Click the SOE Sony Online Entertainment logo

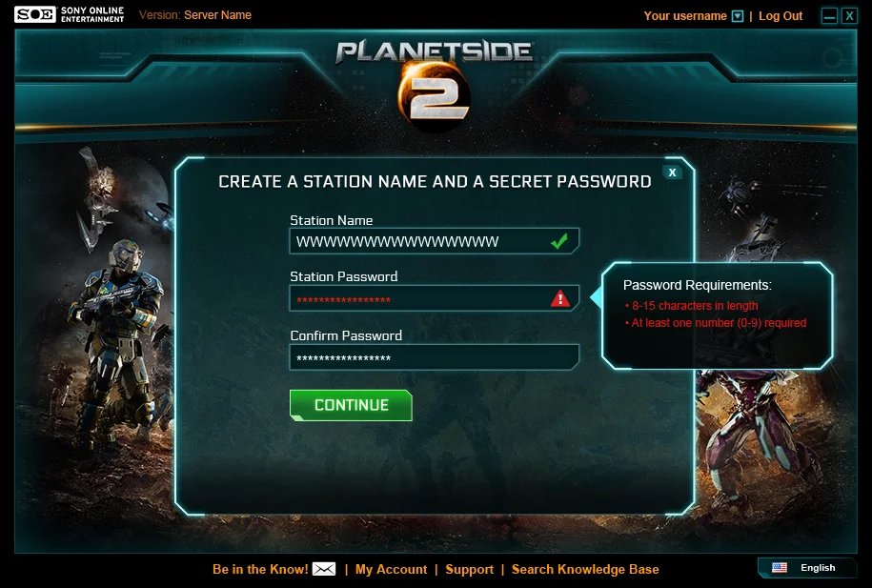69,14
